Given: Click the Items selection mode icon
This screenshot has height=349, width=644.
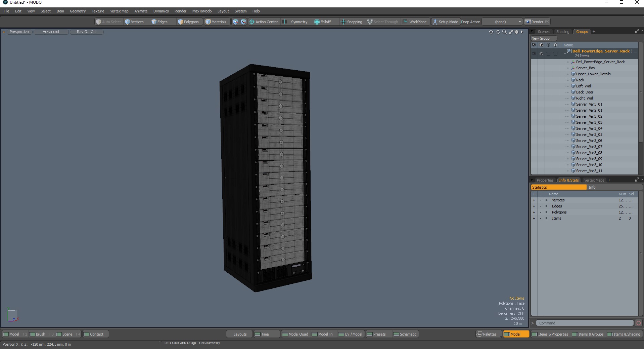Looking at the screenshot, I should tap(235, 22).
